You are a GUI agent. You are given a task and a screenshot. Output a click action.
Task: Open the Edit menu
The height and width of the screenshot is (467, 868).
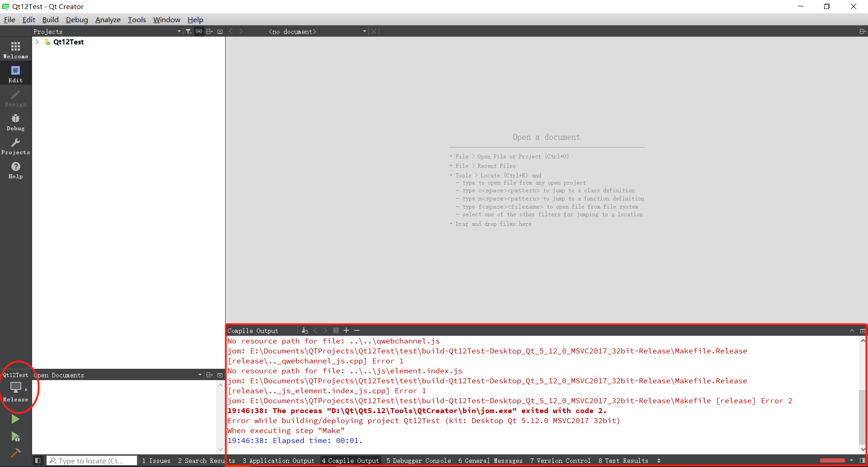click(29, 19)
